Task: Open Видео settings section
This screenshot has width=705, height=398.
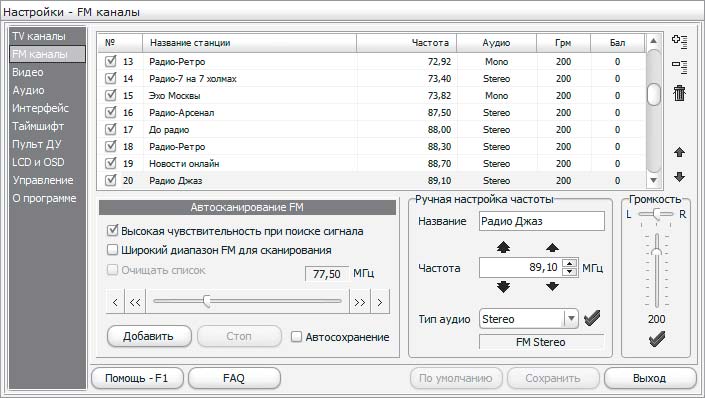Action: 28,72
